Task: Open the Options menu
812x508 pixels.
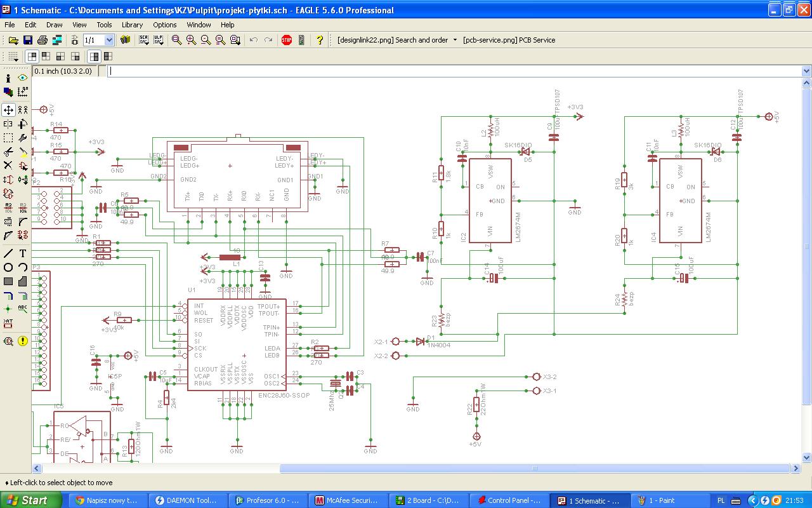Action: tap(164, 25)
